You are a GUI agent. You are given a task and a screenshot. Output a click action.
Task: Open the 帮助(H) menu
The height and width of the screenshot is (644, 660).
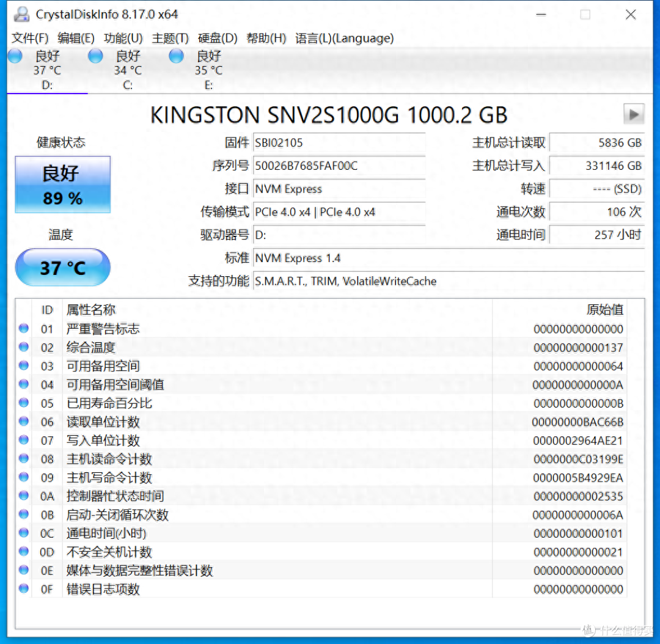point(266,38)
